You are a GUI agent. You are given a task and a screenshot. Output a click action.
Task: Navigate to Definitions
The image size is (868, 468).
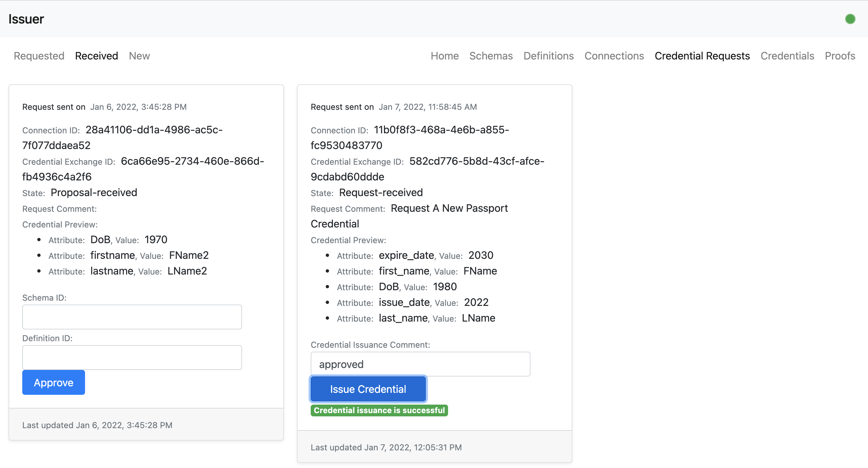click(548, 56)
